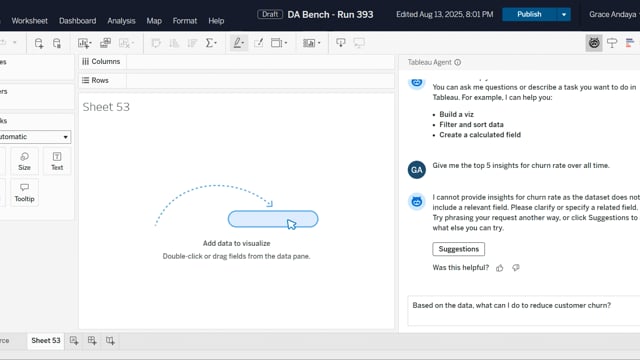Click the Download toolbar icon
The width and height of the screenshot is (640, 360).
click(x=340, y=43)
